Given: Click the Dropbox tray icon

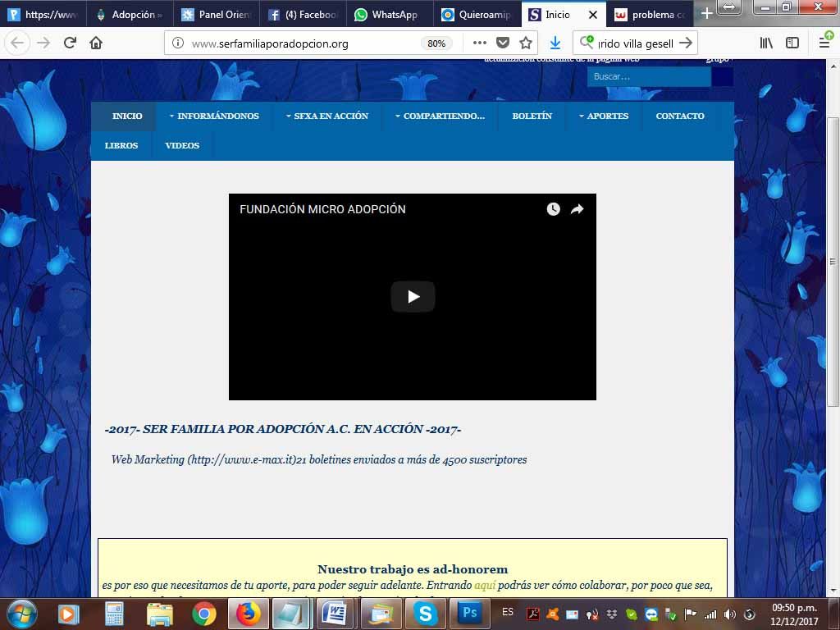Looking at the screenshot, I should coord(611,614).
